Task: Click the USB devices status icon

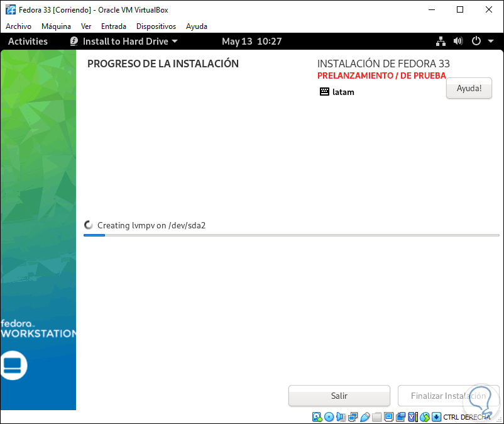Action: pos(365,417)
